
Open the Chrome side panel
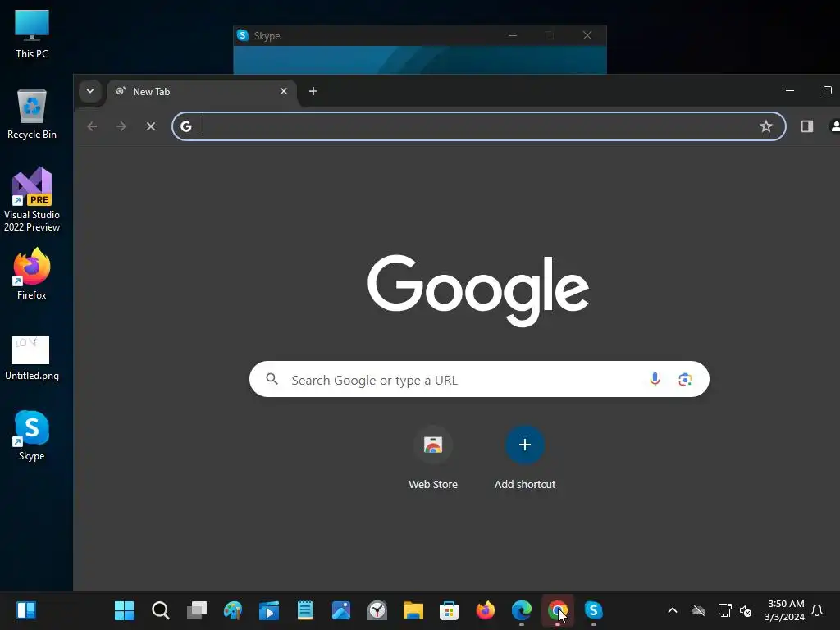(807, 126)
